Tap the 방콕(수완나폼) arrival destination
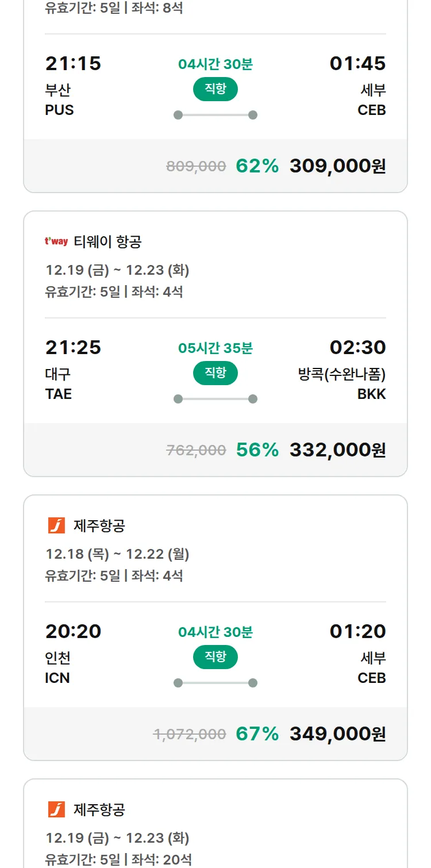This screenshot has height=868, width=431. click(x=341, y=374)
